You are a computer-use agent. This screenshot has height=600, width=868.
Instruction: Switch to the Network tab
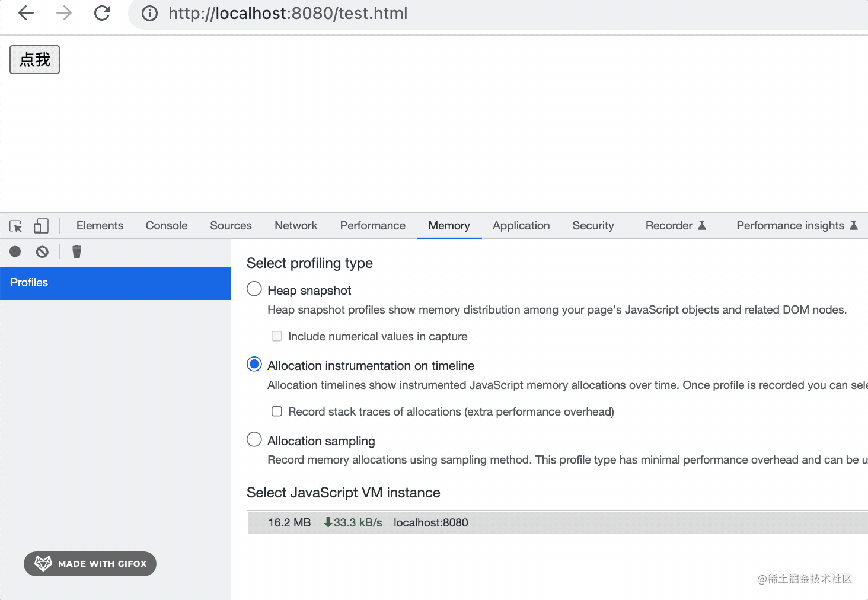(x=296, y=226)
